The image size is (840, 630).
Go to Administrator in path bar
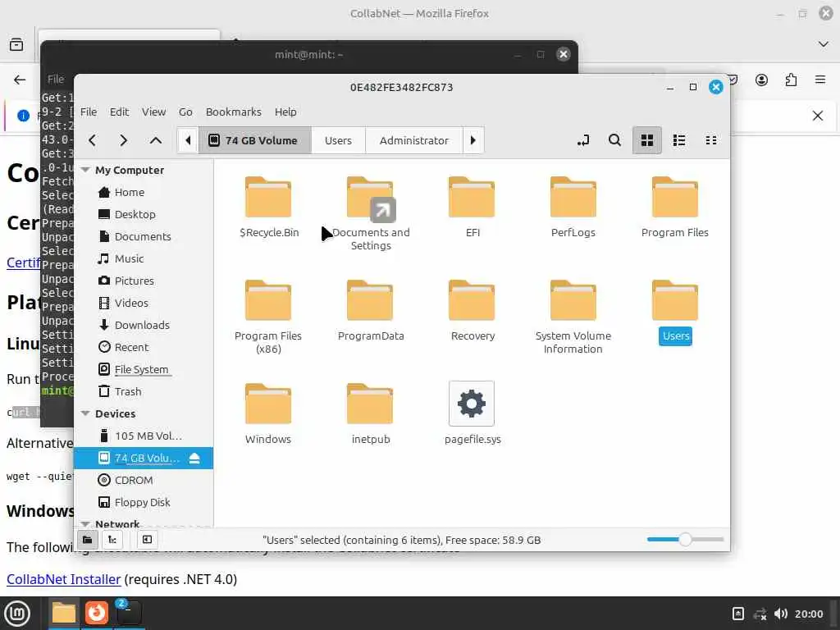point(414,140)
